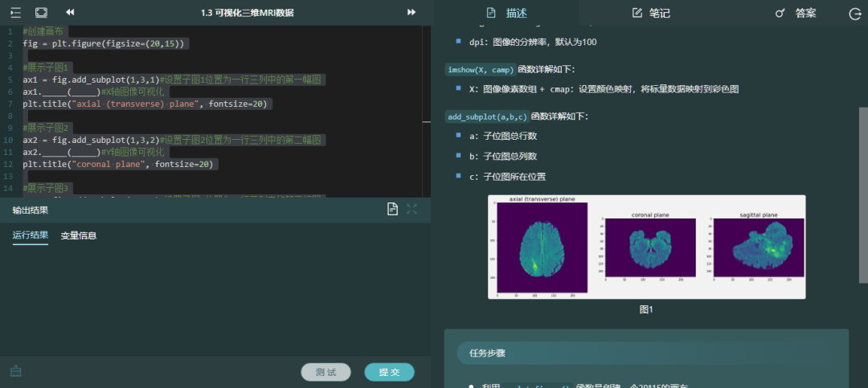Click the dpi resolution bullet text

pos(533,42)
